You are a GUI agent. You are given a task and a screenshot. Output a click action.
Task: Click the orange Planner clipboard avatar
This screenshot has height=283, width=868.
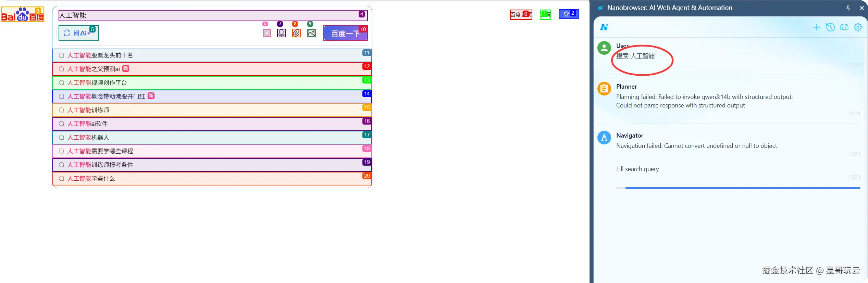[x=604, y=89]
